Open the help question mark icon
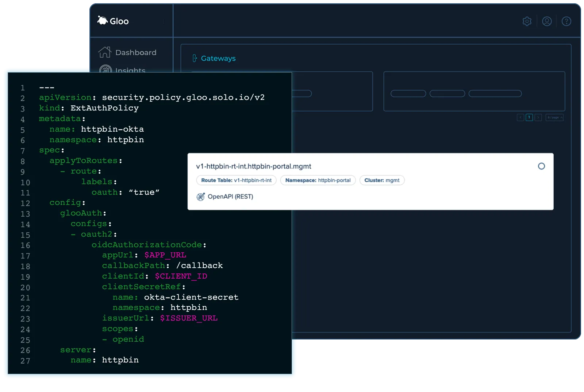584x392 pixels. (566, 21)
